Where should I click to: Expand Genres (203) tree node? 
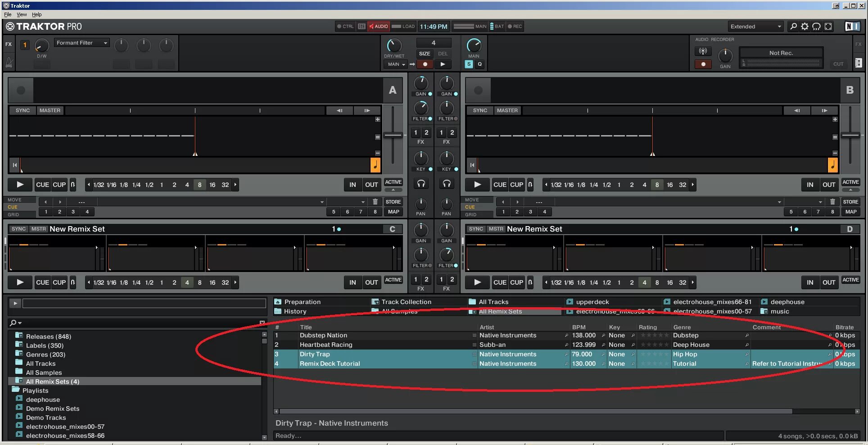pyautogui.click(x=19, y=354)
